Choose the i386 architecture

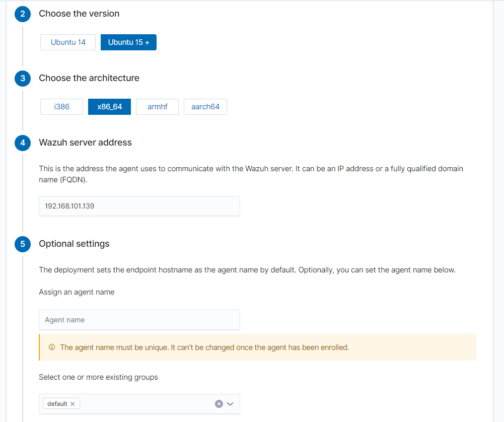click(x=61, y=107)
